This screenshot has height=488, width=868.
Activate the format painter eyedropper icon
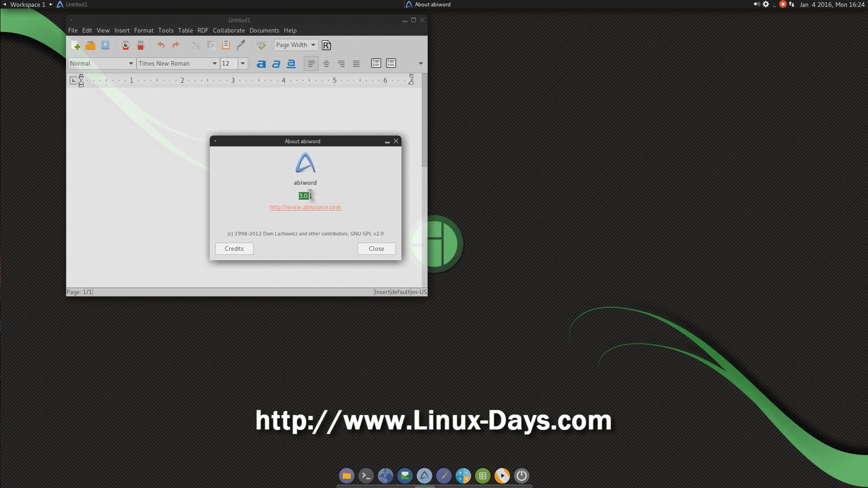241,45
